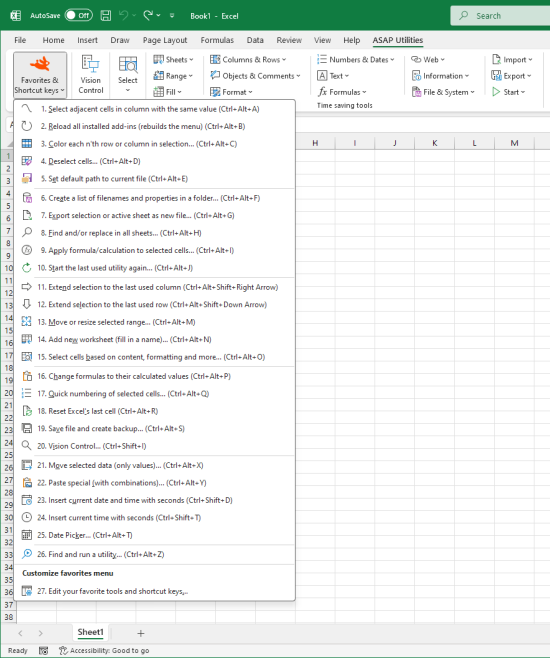The width and height of the screenshot is (550, 658).
Task: Click the Reload all installed add-ins icon
Action: coord(26,126)
